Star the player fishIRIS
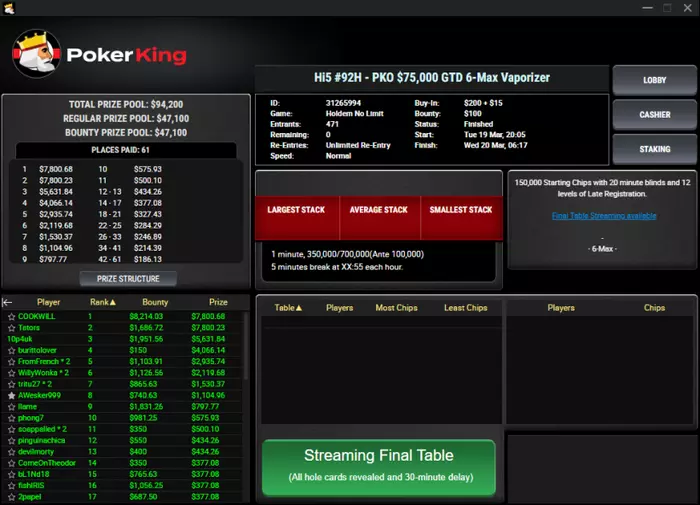 tap(12, 486)
